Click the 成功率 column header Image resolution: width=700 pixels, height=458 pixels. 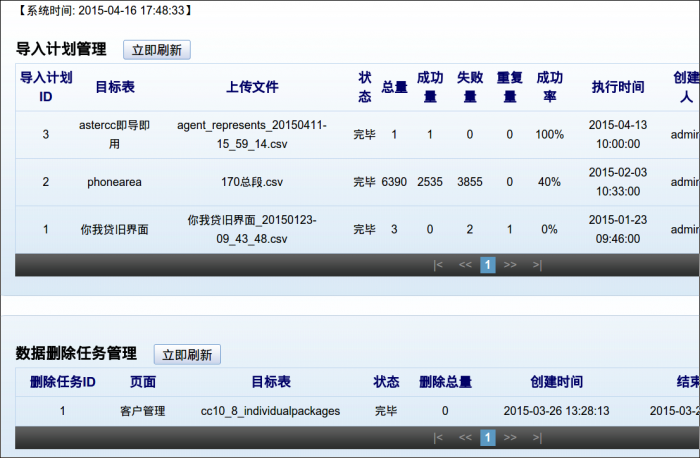tap(550, 87)
